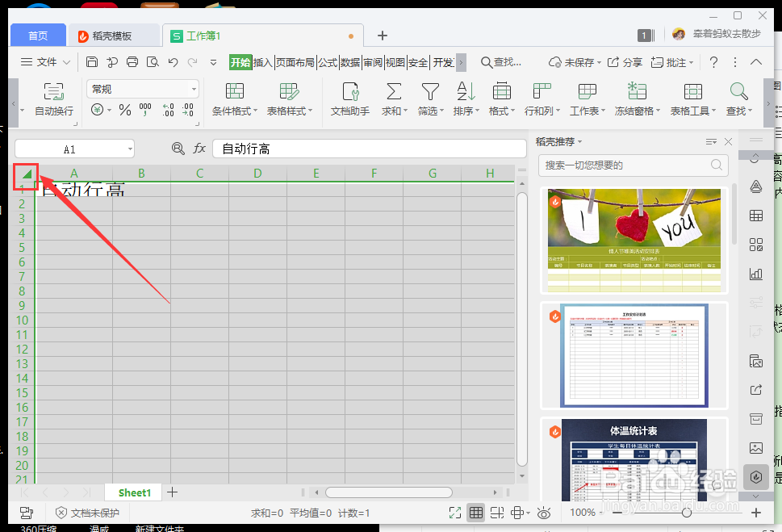Click the zoom slider handle
The width and height of the screenshot is (782, 532).
[x=687, y=513]
